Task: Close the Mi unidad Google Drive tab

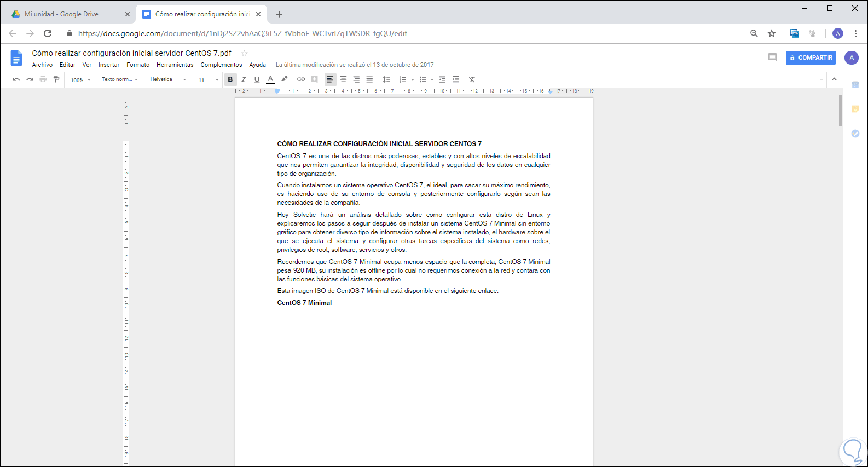Action: click(x=128, y=14)
